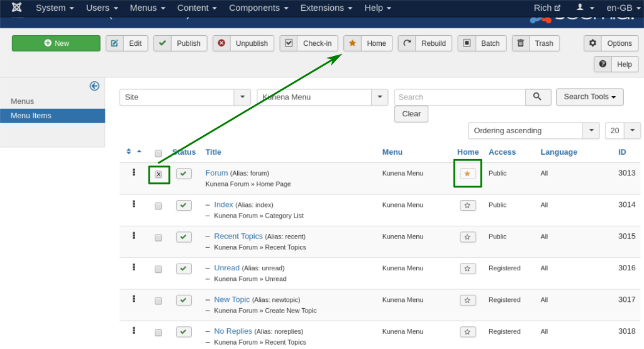This screenshot has width=644, height=349.
Task: Uncheck the Forum row checkbox
Action: [158, 175]
